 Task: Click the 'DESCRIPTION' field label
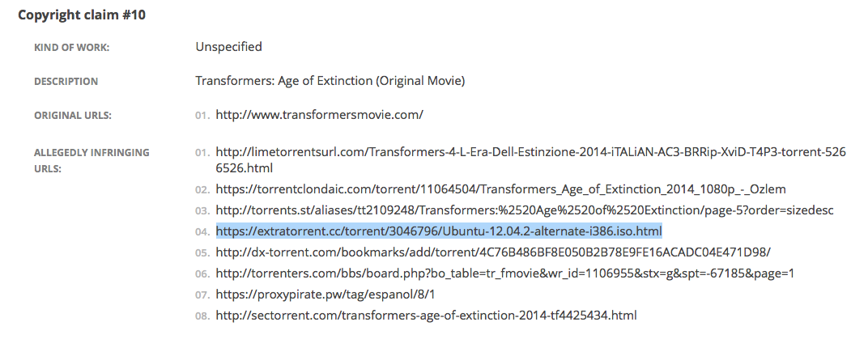(66, 82)
